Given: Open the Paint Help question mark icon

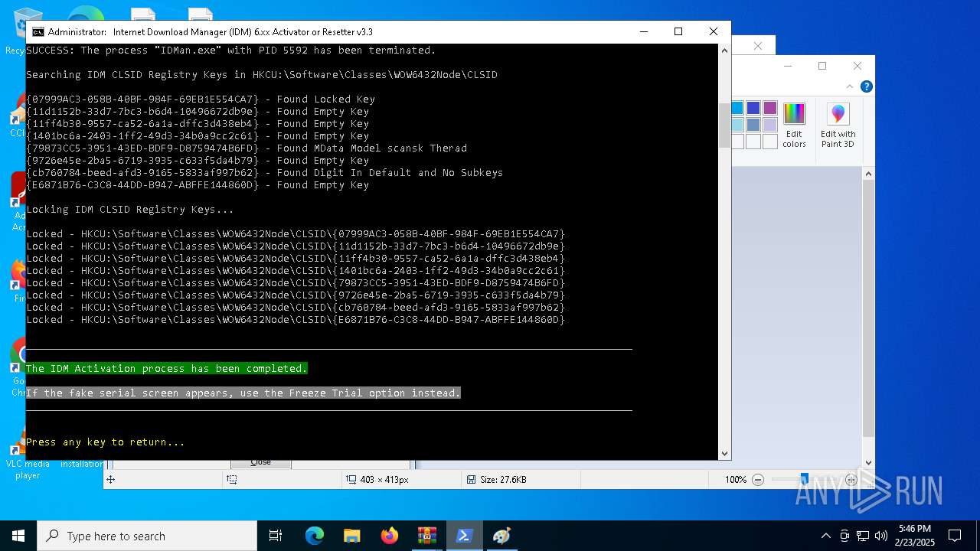Looking at the screenshot, I should point(866,86).
